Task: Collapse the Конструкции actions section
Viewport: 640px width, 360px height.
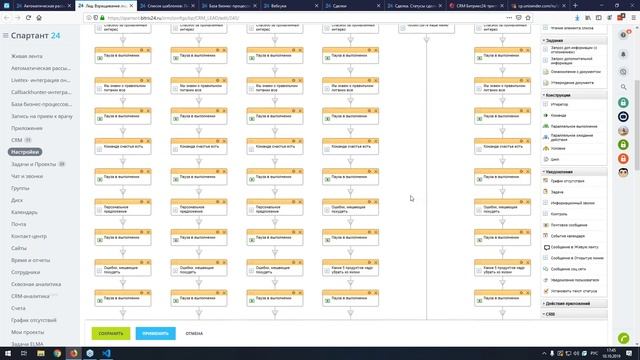Action: click(574, 95)
